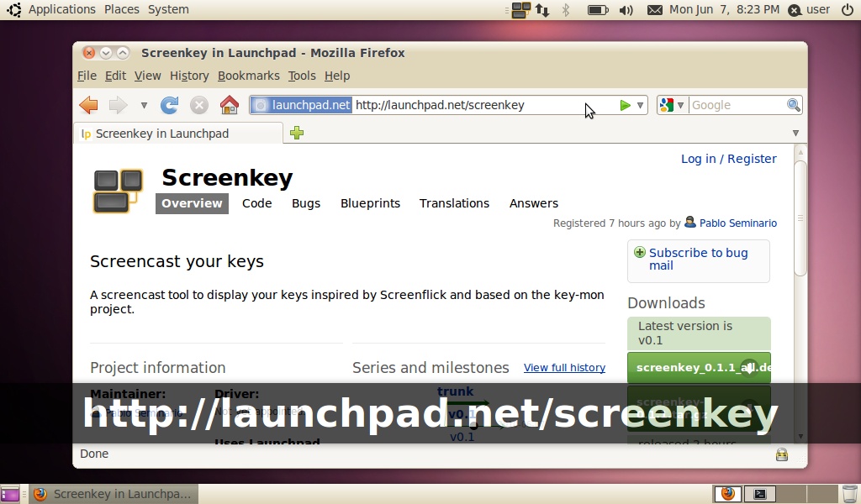Open the History menu
The width and height of the screenshot is (861, 504).
point(189,76)
